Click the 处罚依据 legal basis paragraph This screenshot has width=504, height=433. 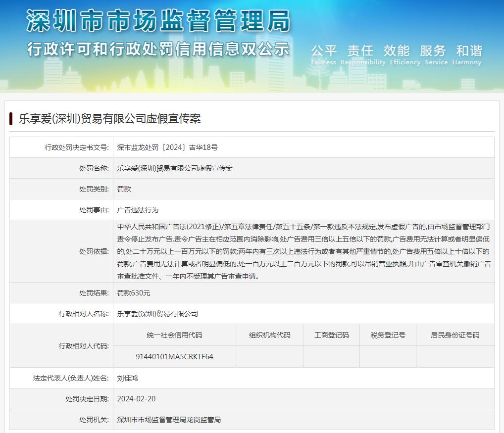(x=303, y=251)
